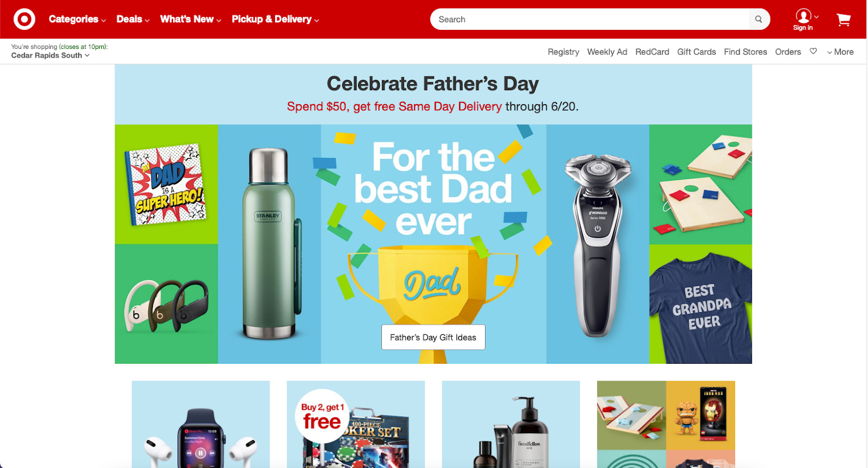Open the heart favorites icon
Screen dimensions: 868x468
tap(813, 51)
